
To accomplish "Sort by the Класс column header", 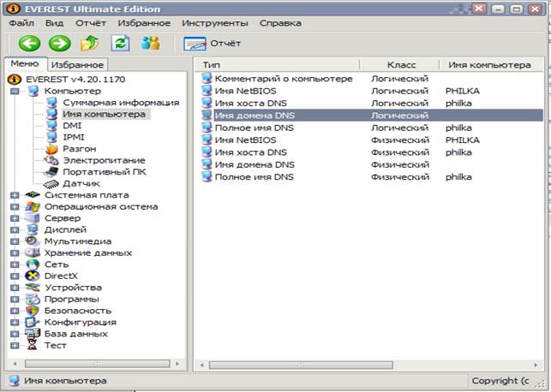I will tap(400, 65).
